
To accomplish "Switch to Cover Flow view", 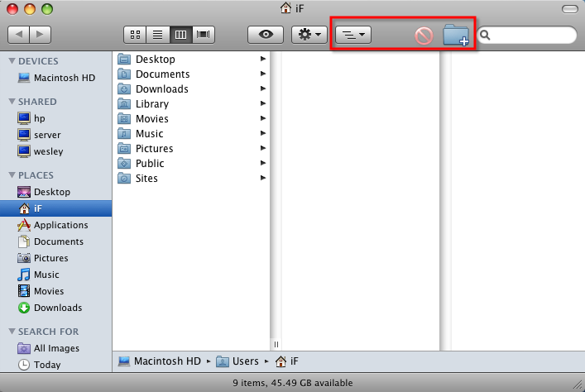I will (204, 35).
